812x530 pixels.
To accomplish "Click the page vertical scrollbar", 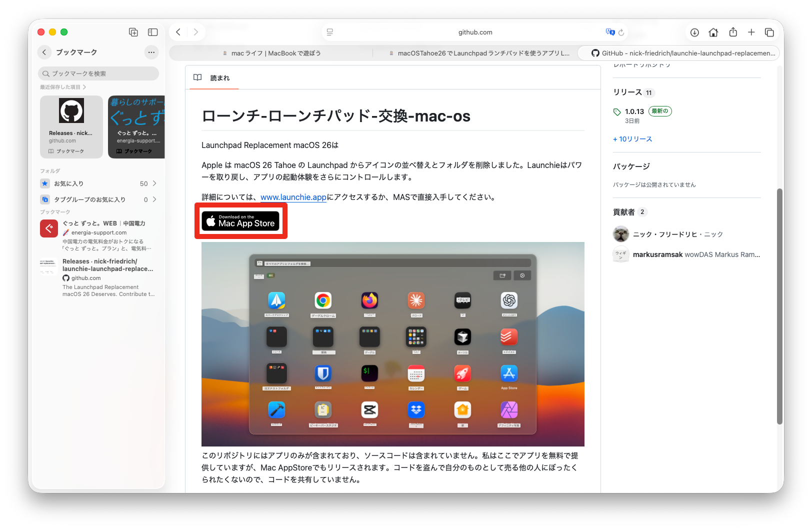I will coord(779,306).
